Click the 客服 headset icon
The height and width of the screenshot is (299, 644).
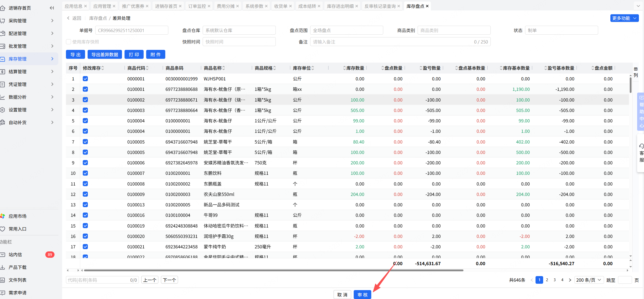[x=641, y=146]
